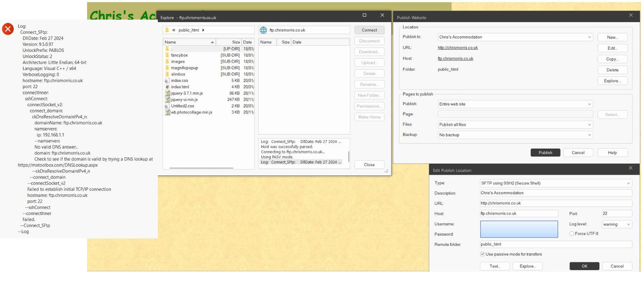644x286 pixels.
Task: Sort local files by Name column header
Action: (190, 42)
